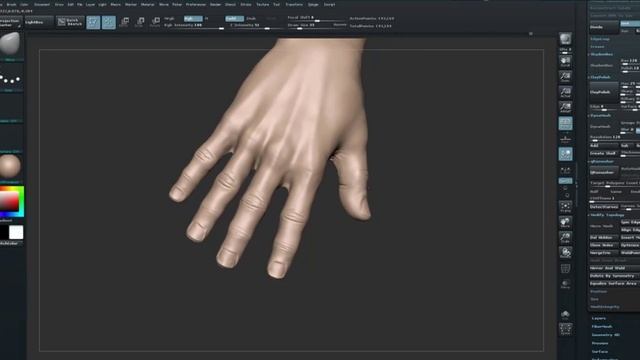The width and height of the screenshot is (640, 360).
Task: Expand the ShadowBox section
Action: [601, 54]
